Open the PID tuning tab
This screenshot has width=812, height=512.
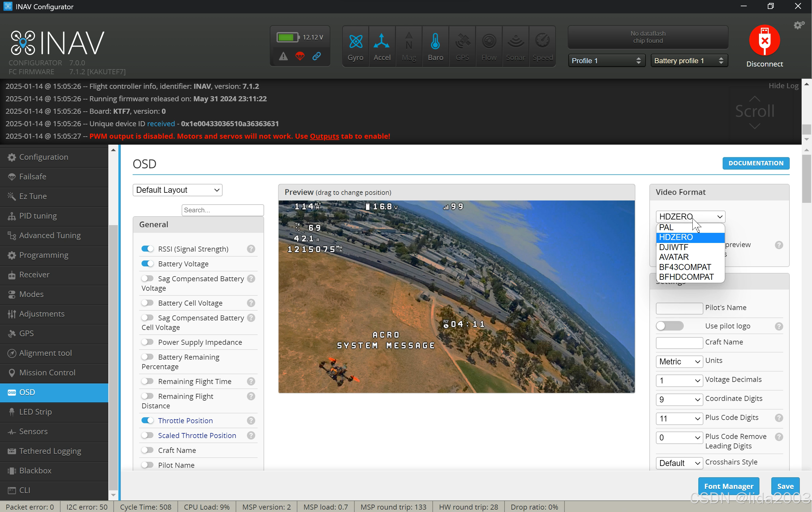click(38, 216)
